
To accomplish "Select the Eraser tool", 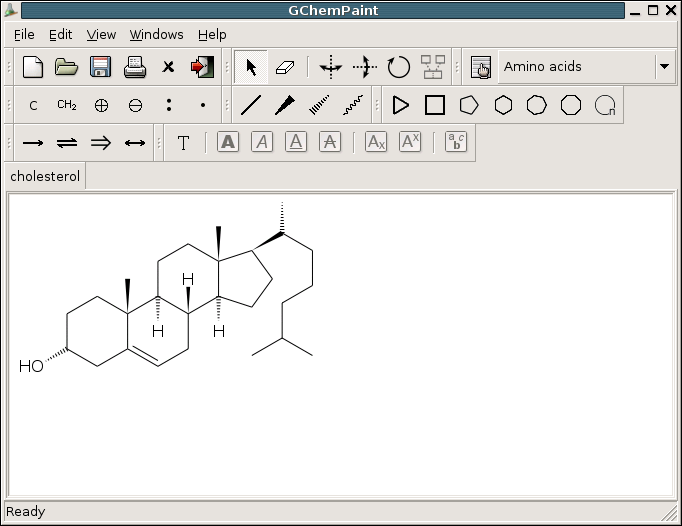I will 286,67.
